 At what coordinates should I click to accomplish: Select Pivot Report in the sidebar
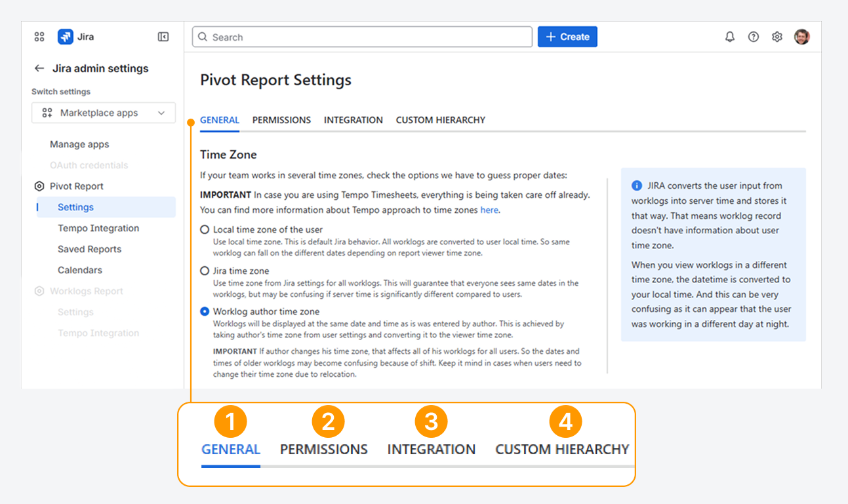pos(77,186)
